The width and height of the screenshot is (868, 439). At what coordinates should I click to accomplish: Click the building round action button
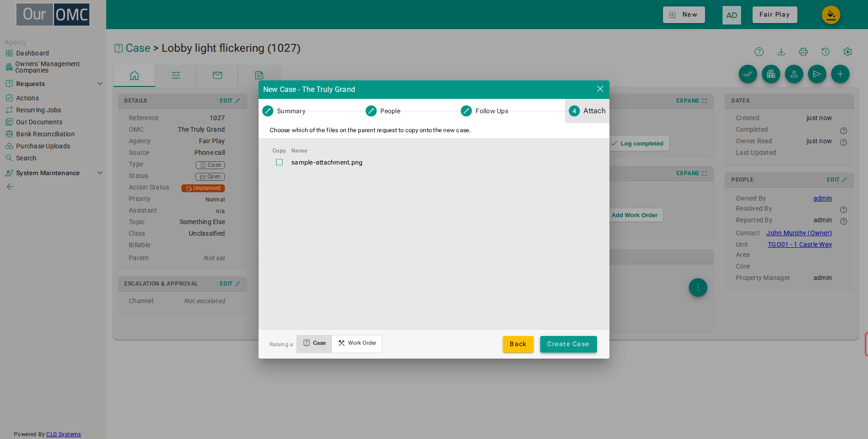tap(771, 74)
